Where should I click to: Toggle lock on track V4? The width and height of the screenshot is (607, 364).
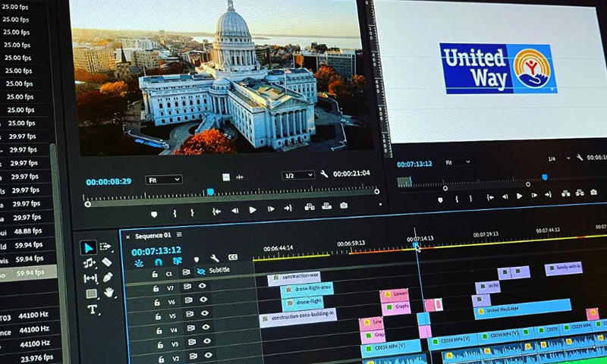159,331
